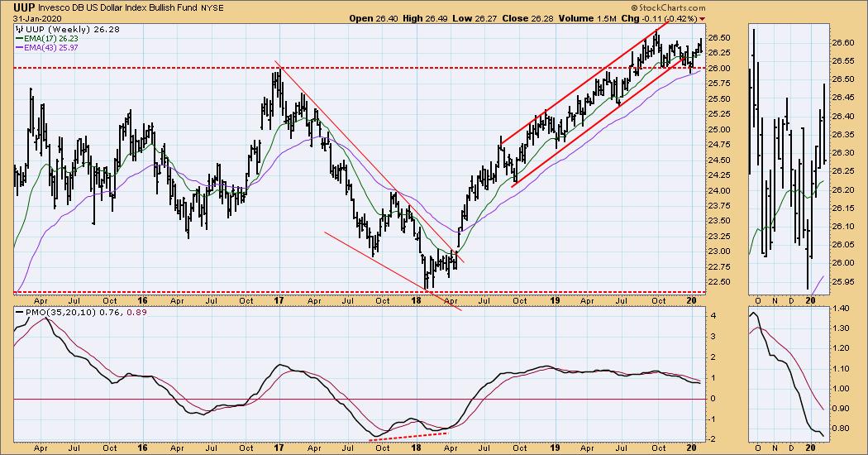Click the 24.75 price axis label
868x455 pixels.
(x=719, y=145)
